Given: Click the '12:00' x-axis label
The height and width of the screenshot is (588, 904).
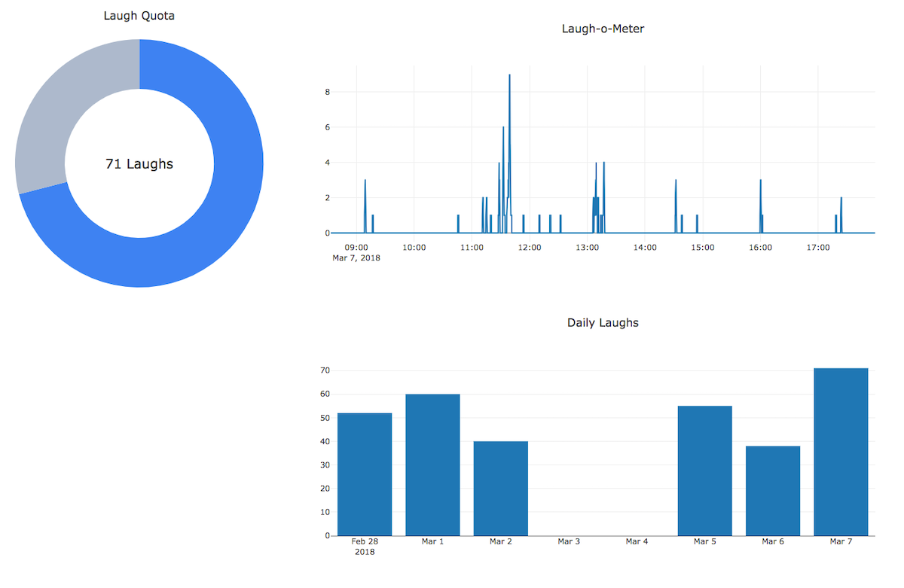Looking at the screenshot, I should pos(530,247).
